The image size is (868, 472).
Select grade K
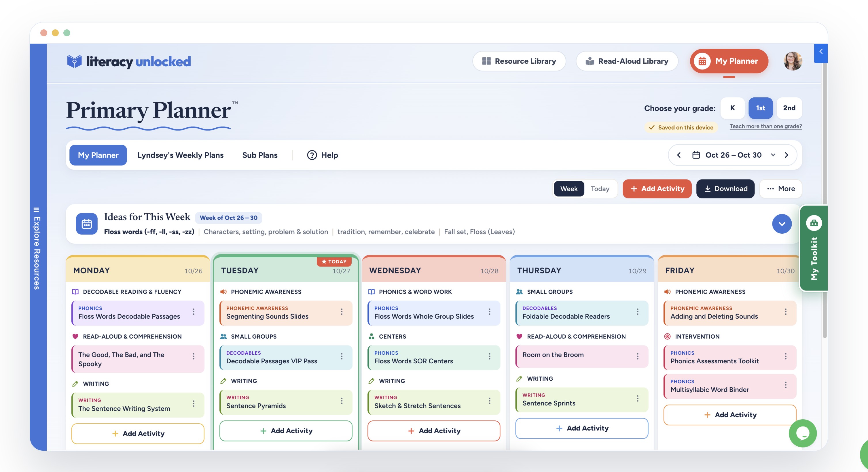coord(732,108)
